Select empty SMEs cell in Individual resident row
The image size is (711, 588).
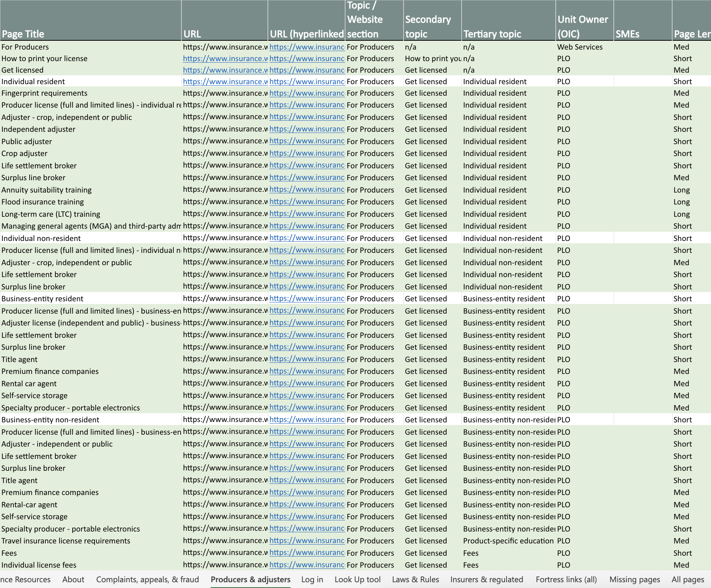[x=643, y=81]
